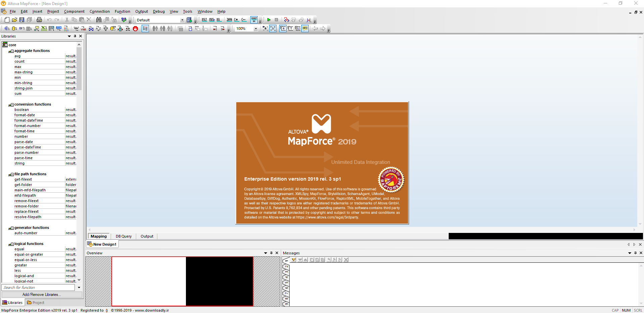Screen dimensions: 644x313
Task: Open Find with the binoculars icon
Action: (99, 20)
